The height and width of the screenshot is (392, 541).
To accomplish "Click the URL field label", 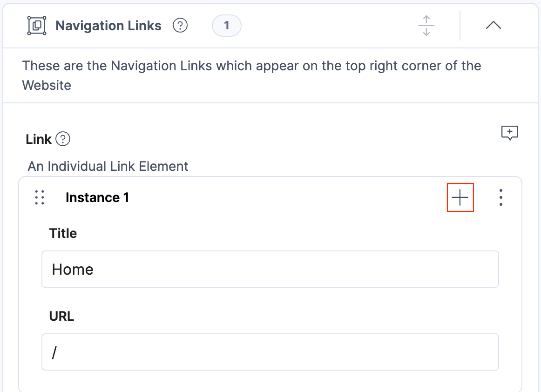I will point(61,316).
